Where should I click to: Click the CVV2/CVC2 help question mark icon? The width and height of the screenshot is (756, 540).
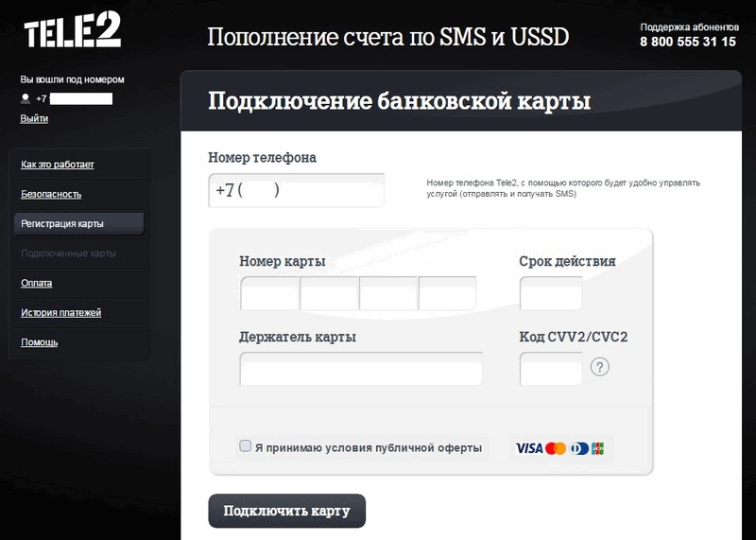(x=599, y=367)
